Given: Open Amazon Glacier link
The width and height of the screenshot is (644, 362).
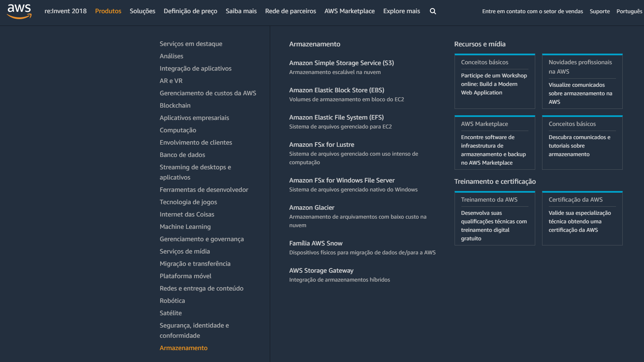Looking at the screenshot, I should tap(312, 208).
